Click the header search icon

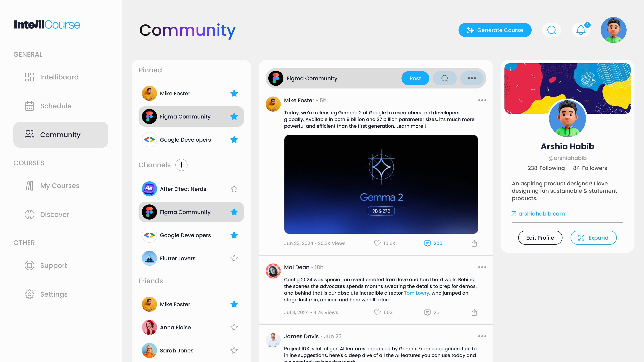[x=551, y=30]
